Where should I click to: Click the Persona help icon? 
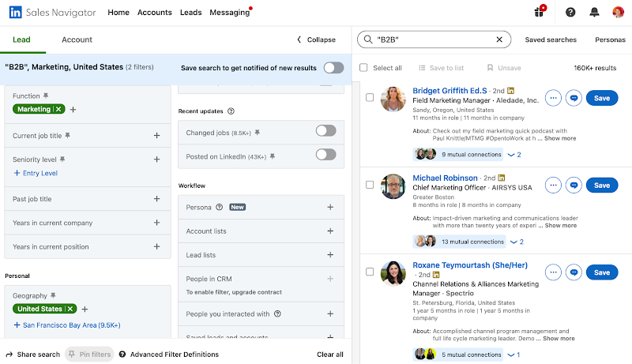(x=220, y=208)
